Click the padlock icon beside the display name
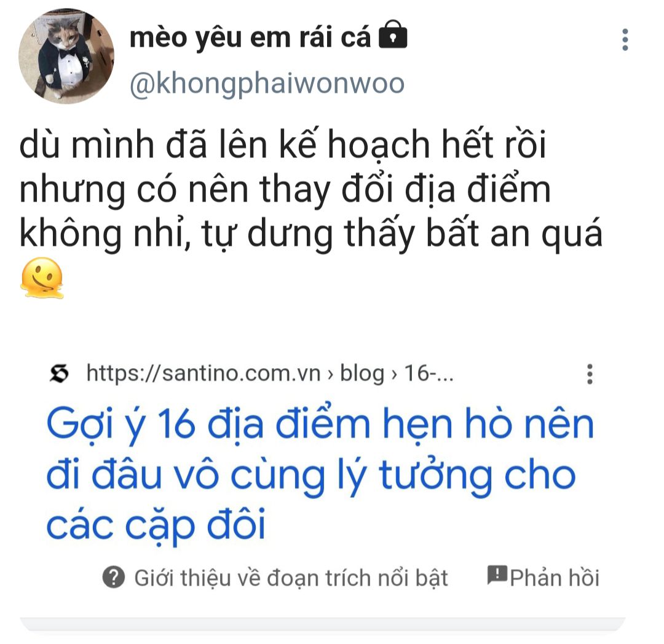Image resolution: width=664 pixels, height=644 pixels. (392, 34)
